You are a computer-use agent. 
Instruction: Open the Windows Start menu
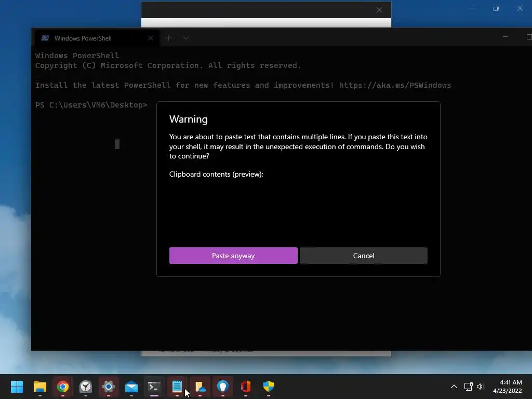click(17, 387)
